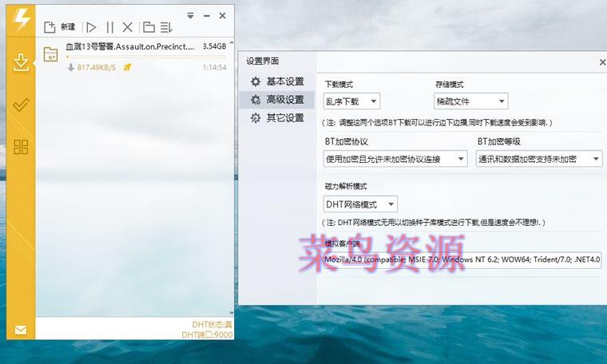The image size is (607, 364).
Task: Click the task list scrollbar up arrow
Action: [232, 42]
